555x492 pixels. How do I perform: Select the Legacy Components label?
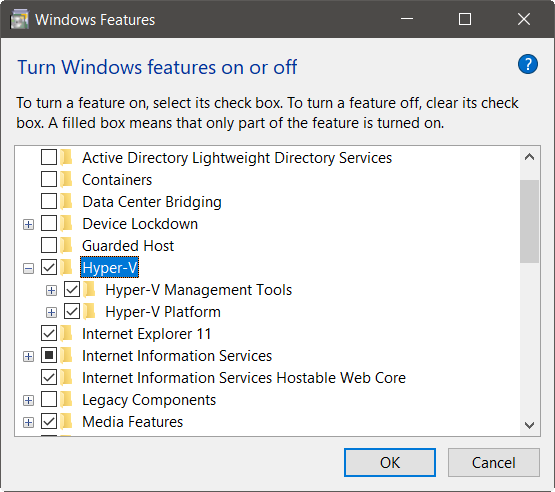pyautogui.click(x=149, y=400)
